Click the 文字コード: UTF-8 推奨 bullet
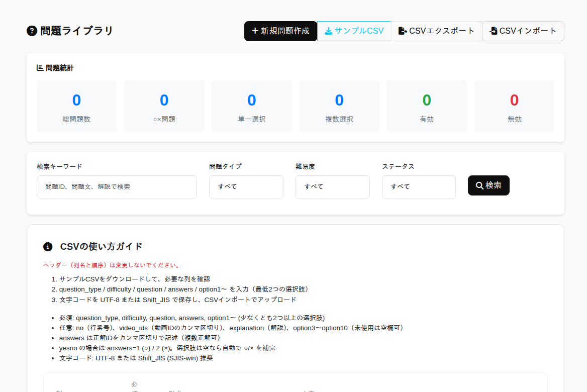 pos(136,358)
